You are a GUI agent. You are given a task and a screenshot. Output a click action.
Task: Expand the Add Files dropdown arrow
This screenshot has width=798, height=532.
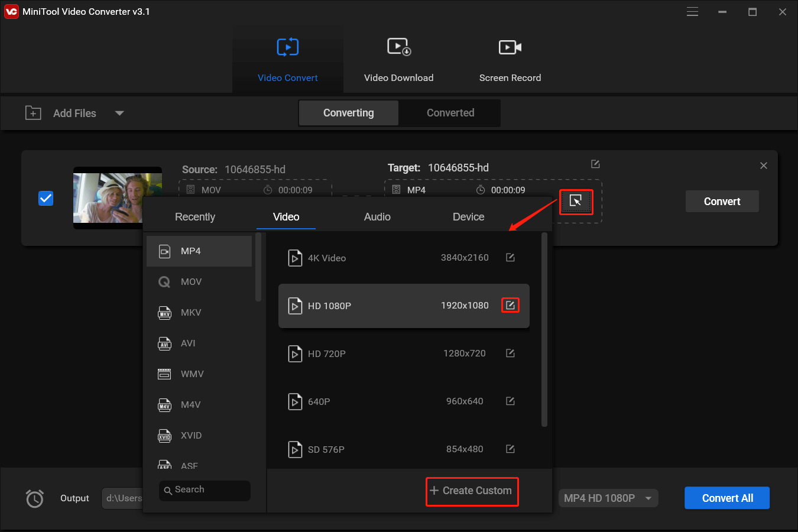pos(119,113)
